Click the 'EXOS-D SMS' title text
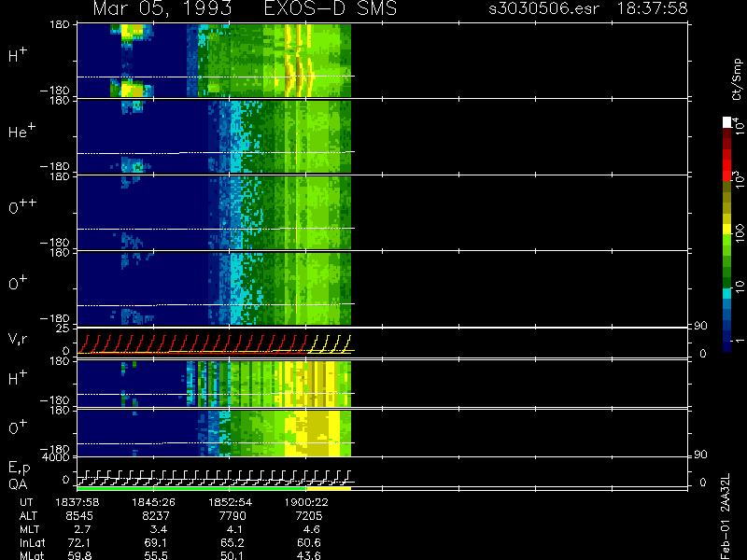747x560 pixels. pos(331,8)
